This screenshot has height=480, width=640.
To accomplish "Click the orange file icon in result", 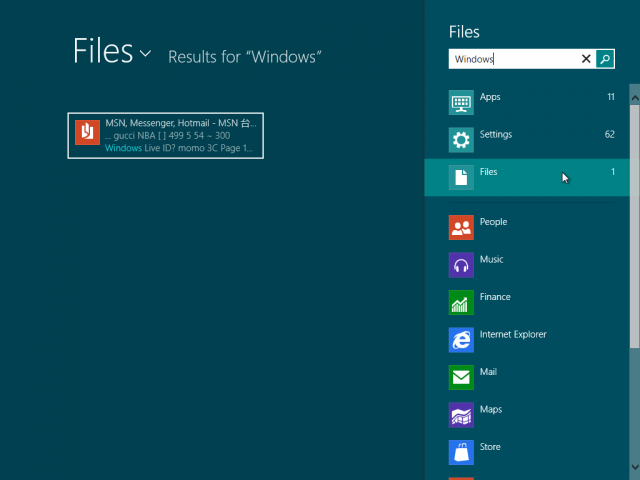I will tap(87, 132).
